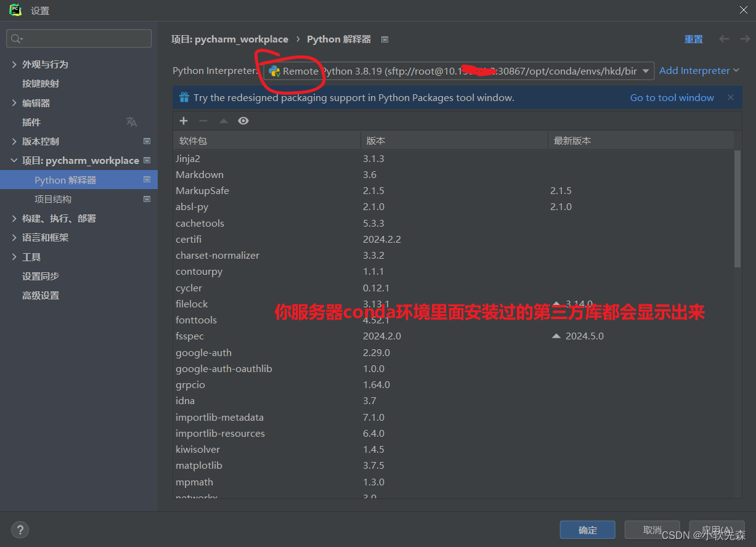
Task: Open the Add Interpreter dropdown
Action: pyautogui.click(x=699, y=71)
